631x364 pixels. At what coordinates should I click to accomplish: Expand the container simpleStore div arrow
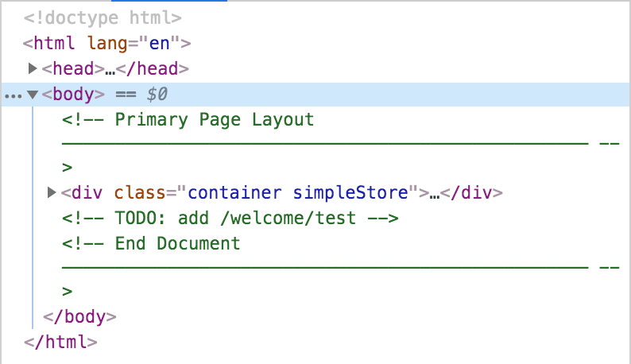pyautogui.click(x=52, y=192)
